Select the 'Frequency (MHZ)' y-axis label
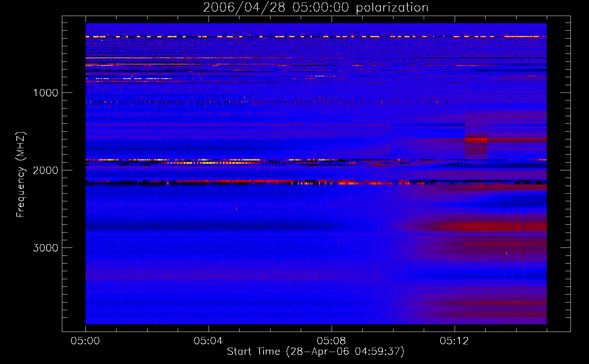The height and width of the screenshot is (364, 589). (x=21, y=175)
